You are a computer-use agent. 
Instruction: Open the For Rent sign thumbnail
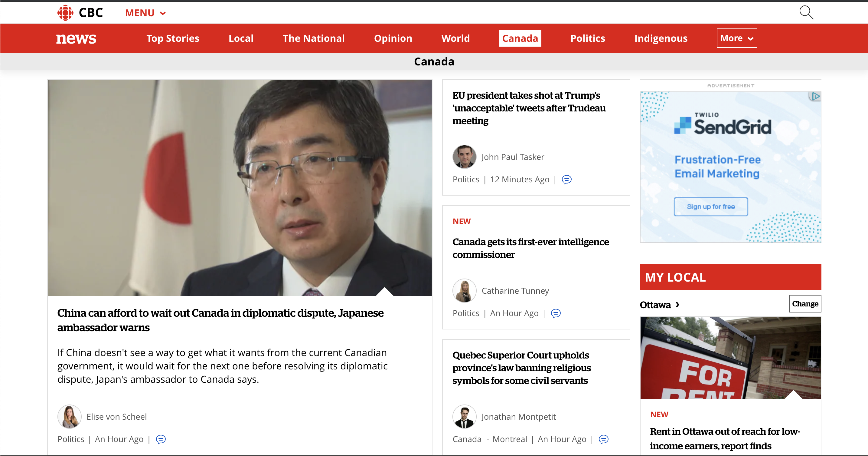[x=730, y=358]
